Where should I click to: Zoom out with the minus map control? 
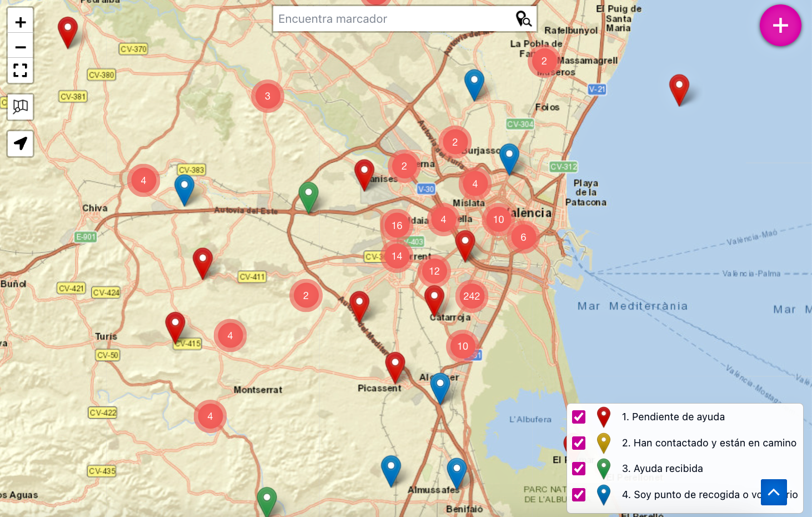click(x=21, y=47)
